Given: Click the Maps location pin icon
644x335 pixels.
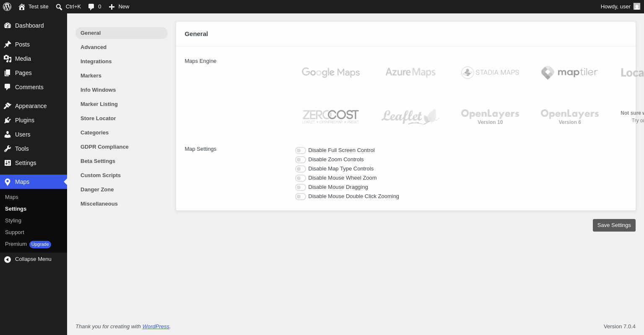Looking at the screenshot, I should pos(8,182).
